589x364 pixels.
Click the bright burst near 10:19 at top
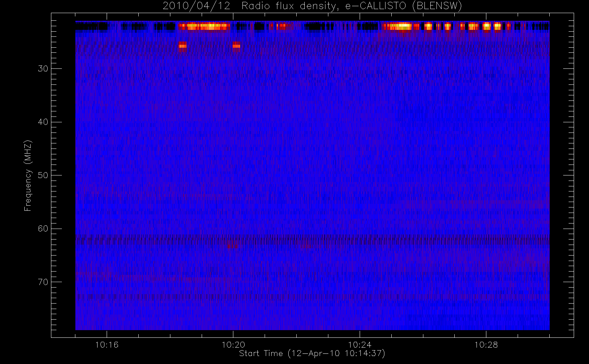click(204, 27)
